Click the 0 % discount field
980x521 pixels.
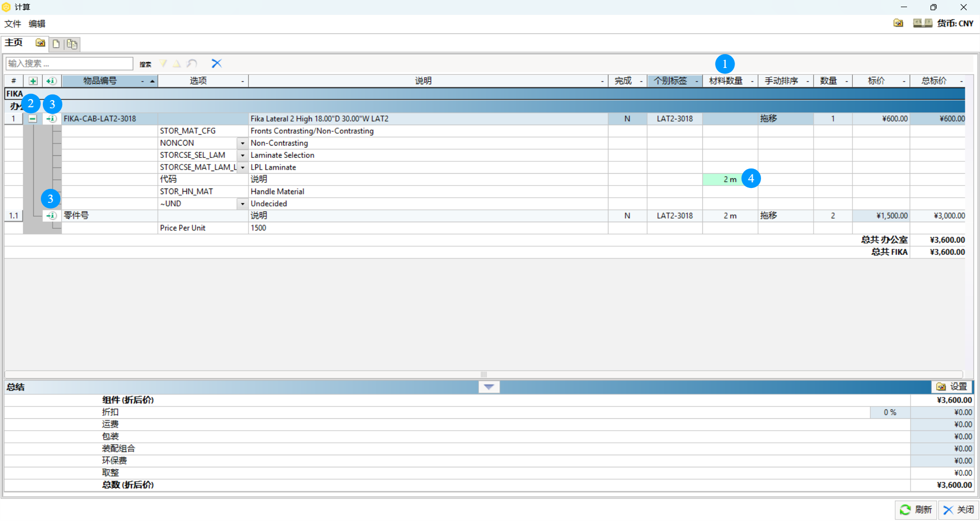click(890, 412)
